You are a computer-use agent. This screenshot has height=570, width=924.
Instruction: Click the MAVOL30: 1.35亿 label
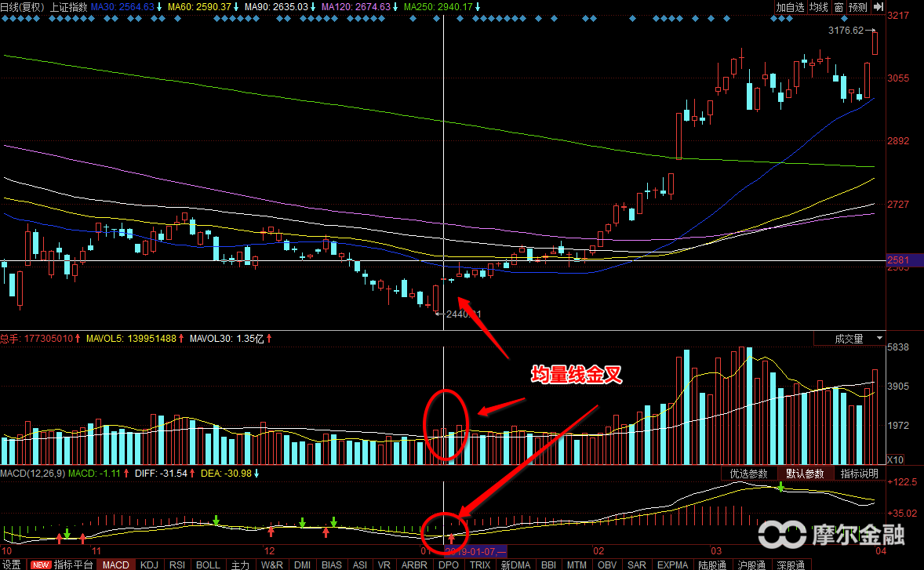point(227,339)
